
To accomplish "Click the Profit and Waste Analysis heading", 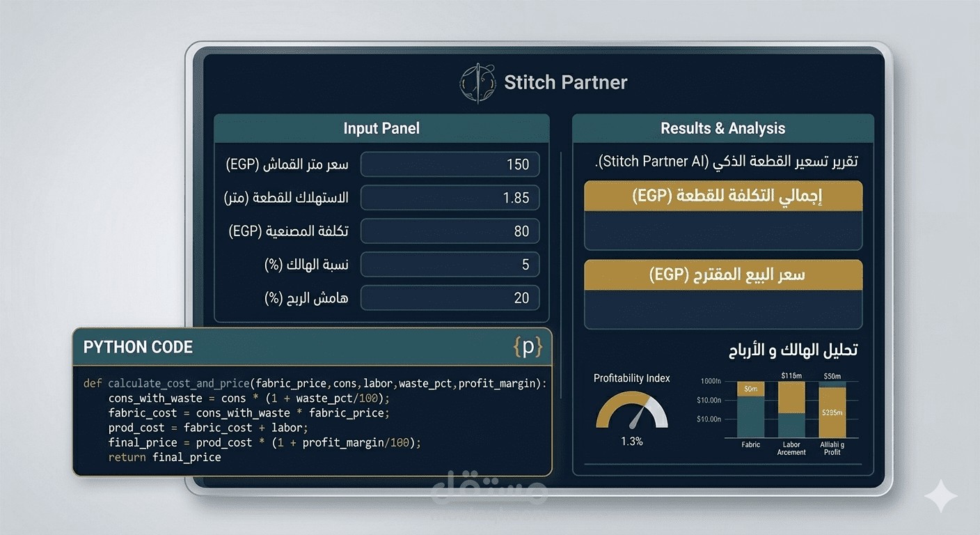I will pyautogui.click(x=793, y=350).
